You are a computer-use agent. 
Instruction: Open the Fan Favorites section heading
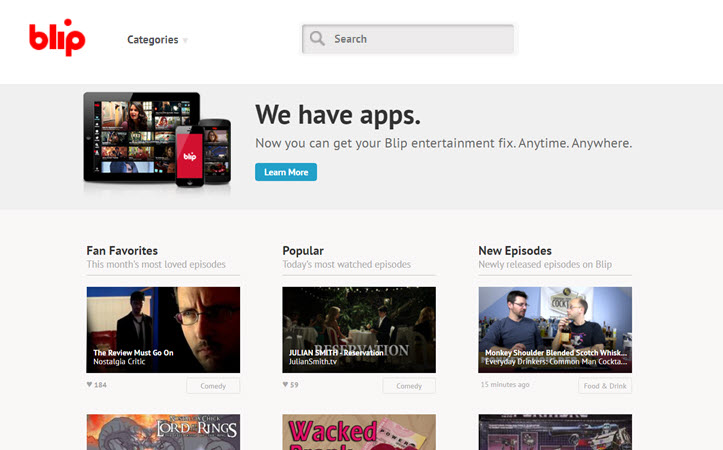pos(122,251)
